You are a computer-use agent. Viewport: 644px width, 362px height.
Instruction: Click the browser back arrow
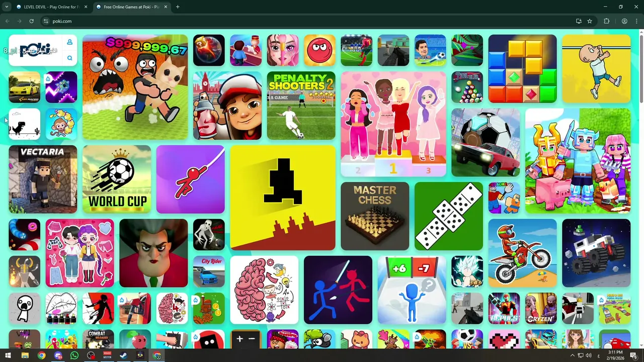click(x=7, y=21)
